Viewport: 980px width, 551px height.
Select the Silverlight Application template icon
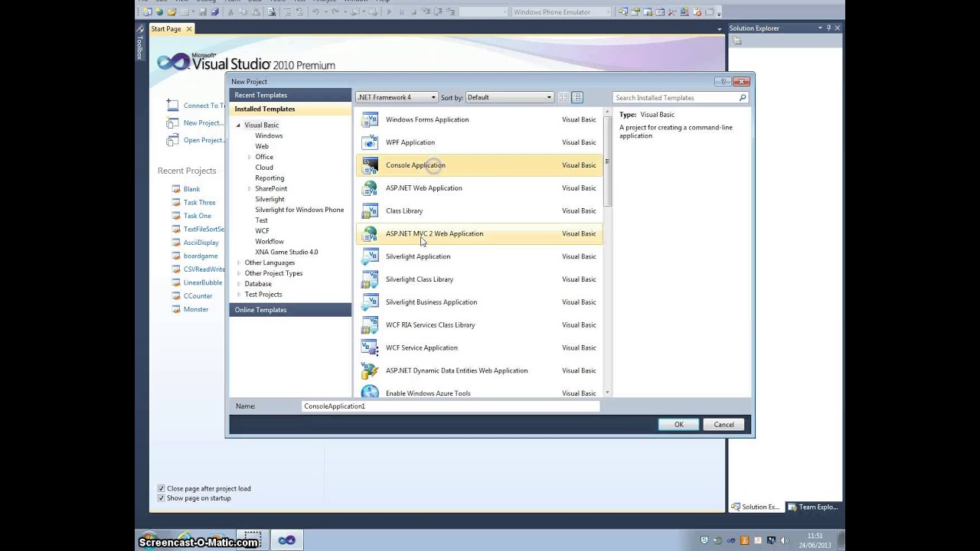pos(370,256)
